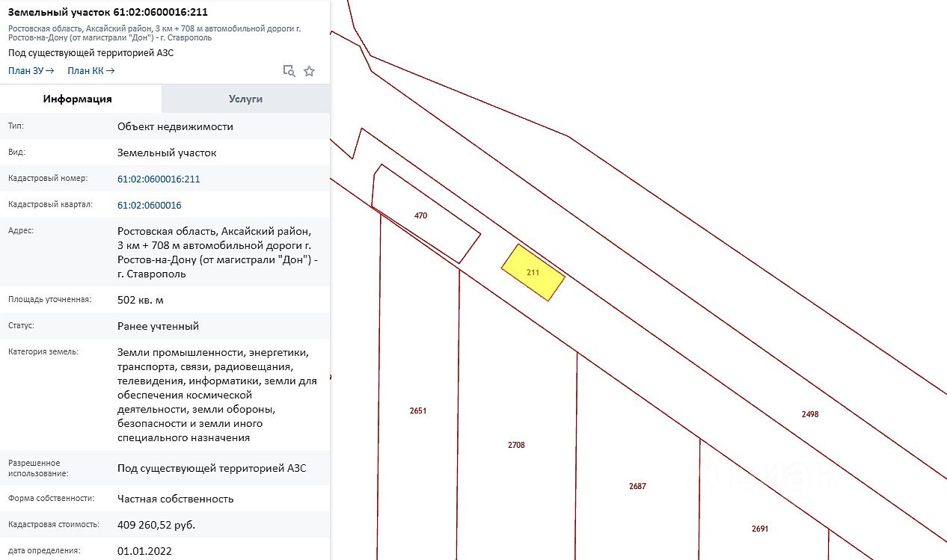Screen dimensions: 947x560
Task: Click the cadastral cost 409 260,52 руб.
Action: [x=156, y=525]
